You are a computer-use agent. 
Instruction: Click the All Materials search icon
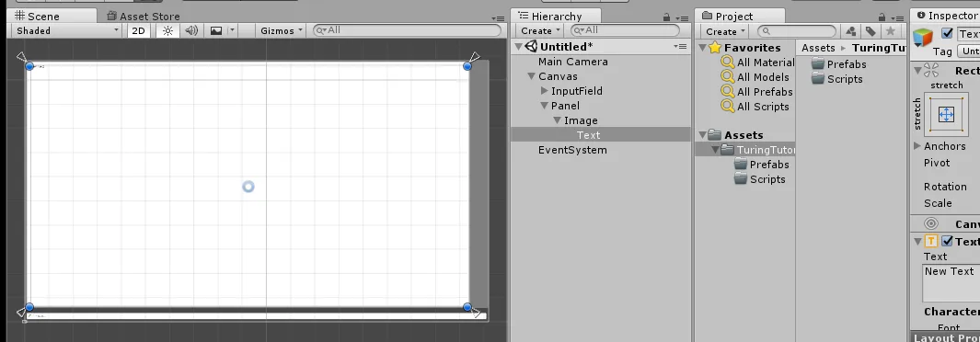pos(728,62)
